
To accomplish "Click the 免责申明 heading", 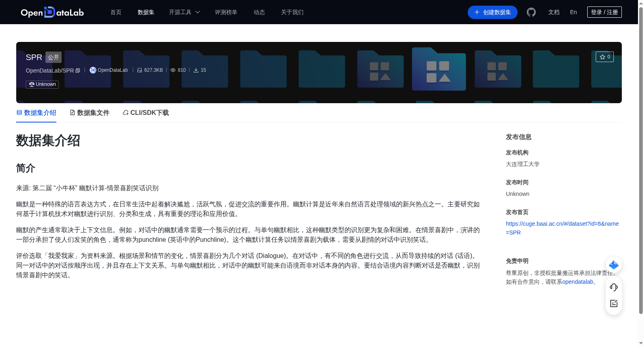I will 517,261.
